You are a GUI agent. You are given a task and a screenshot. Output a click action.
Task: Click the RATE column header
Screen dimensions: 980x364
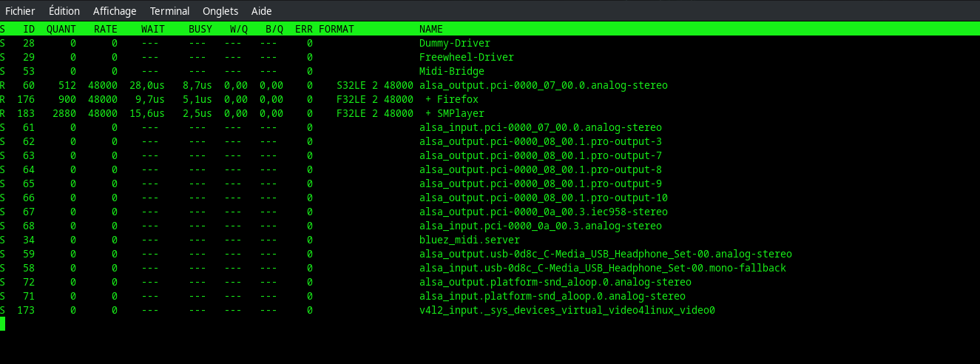tap(106, 30)
